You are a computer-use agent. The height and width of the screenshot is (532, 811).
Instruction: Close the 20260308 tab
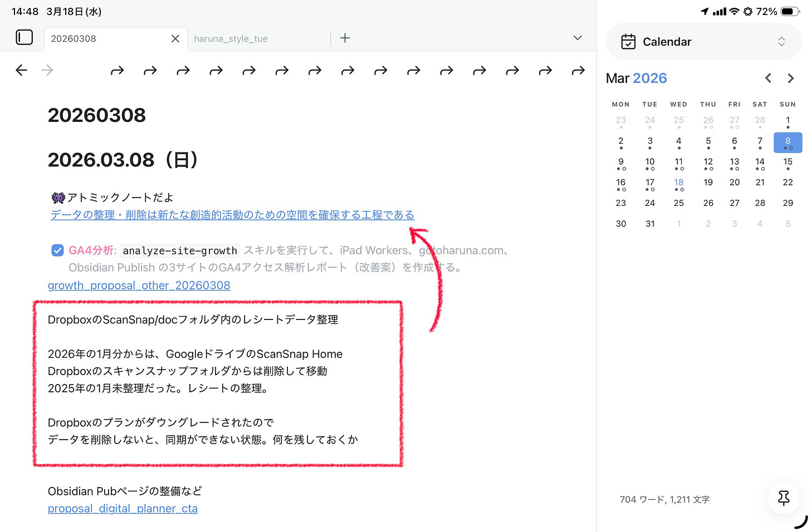[175, 38]
